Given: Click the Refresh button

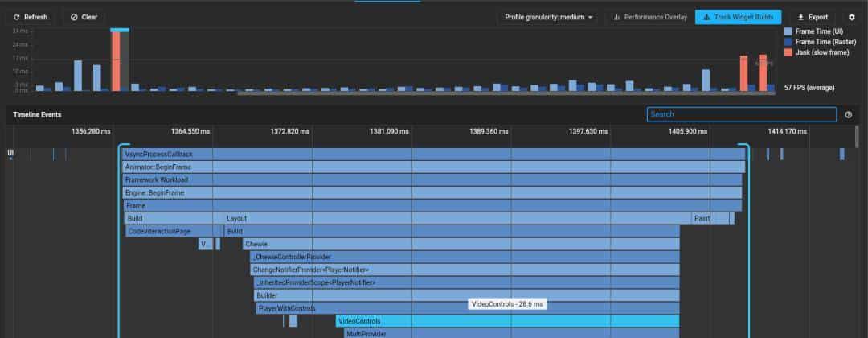Looking at the screenshot, I should click(x=31, y=17).
